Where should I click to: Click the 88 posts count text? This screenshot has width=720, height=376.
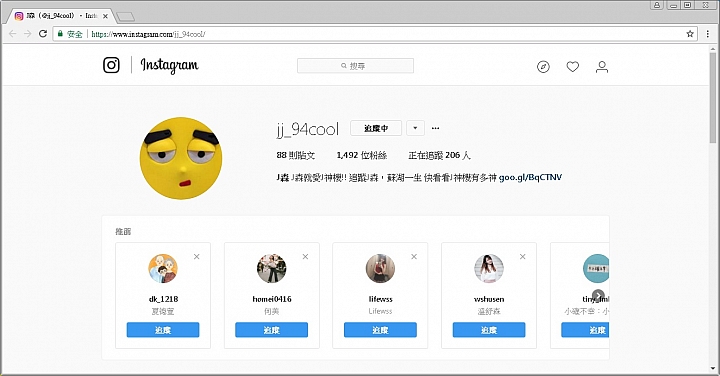(x=296, y=155)
